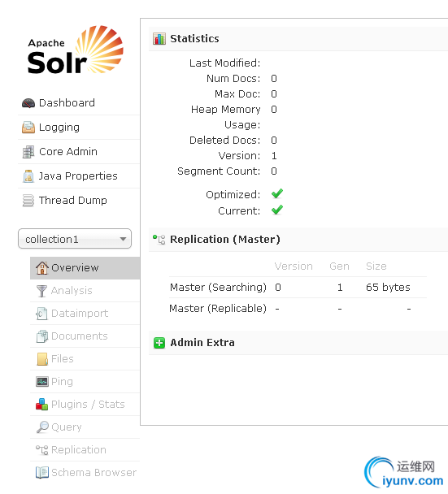Click the 'Heap Memory Usage:' label
The height and width of the screenshot is (494, 448).
click(x=226, y=117)
